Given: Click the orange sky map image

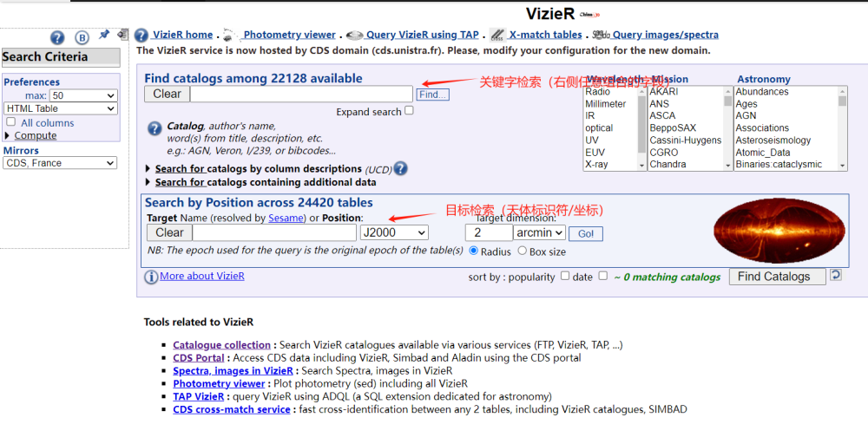Looking at the screenshot, I should 779,231.
